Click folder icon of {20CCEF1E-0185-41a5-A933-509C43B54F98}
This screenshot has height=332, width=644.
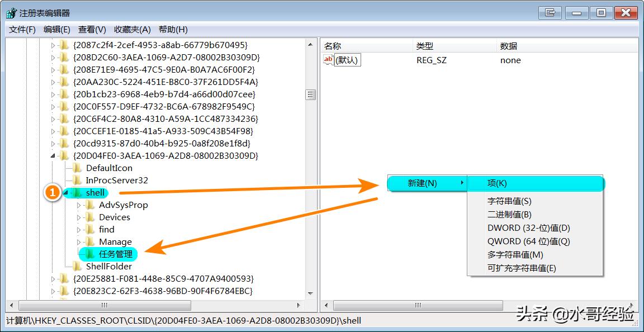64,131
